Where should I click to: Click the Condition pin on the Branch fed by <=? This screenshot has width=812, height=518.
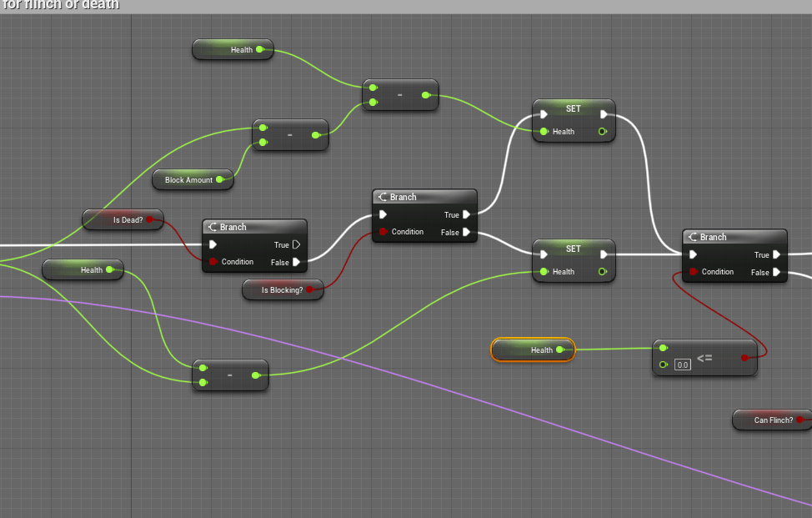693,272
